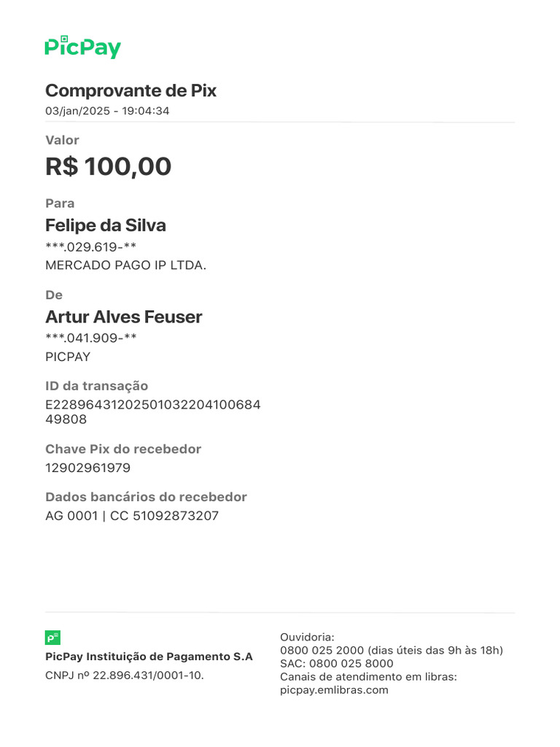Click the small green PicPay footer icon
Viewport: 560px width, 747px height.
click(52, 638)
